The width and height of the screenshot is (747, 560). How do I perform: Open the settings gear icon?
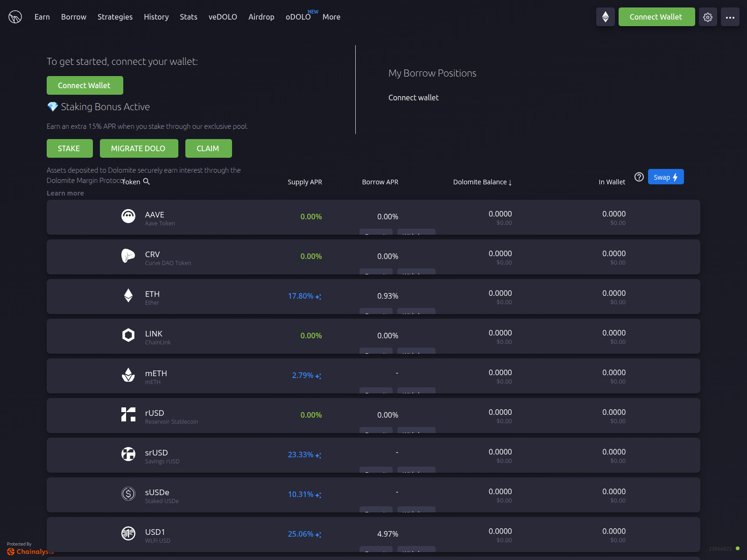[x=708, y=17]
